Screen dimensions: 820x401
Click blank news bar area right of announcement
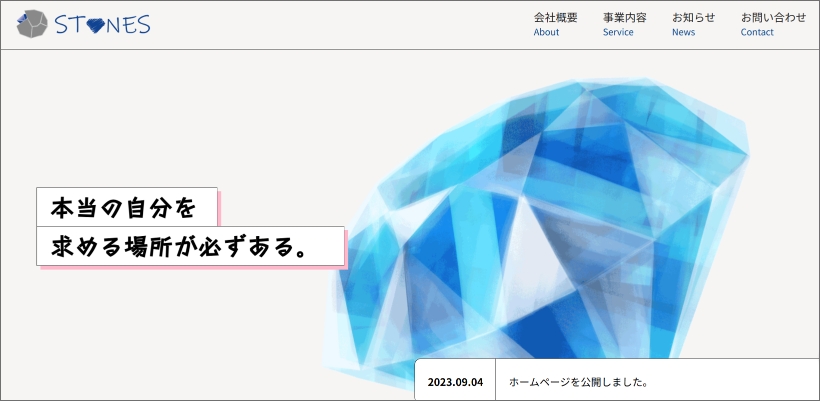[x=740, y=382]
